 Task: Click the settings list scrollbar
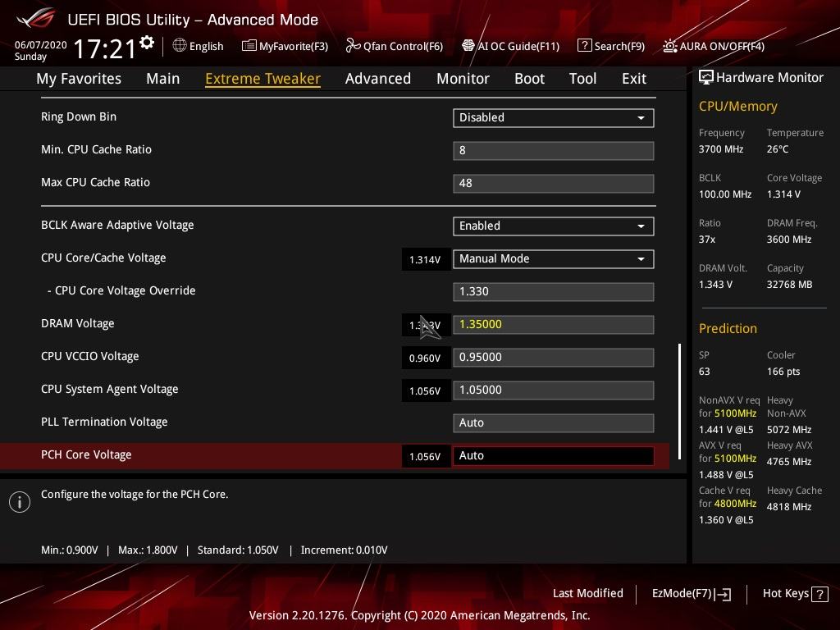pyautogui.click(x=679, y=401)
